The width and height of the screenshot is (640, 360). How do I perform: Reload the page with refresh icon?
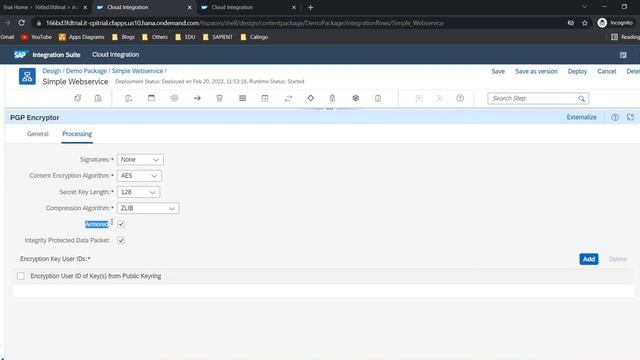pos(22,23)
